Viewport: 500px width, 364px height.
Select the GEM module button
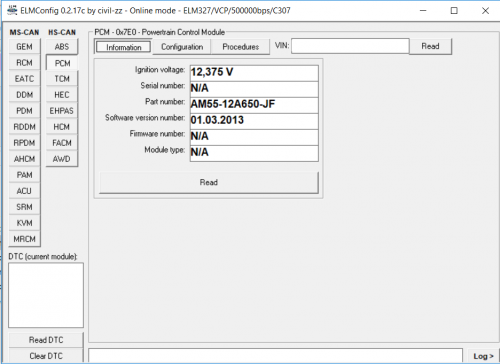[25, 47]
